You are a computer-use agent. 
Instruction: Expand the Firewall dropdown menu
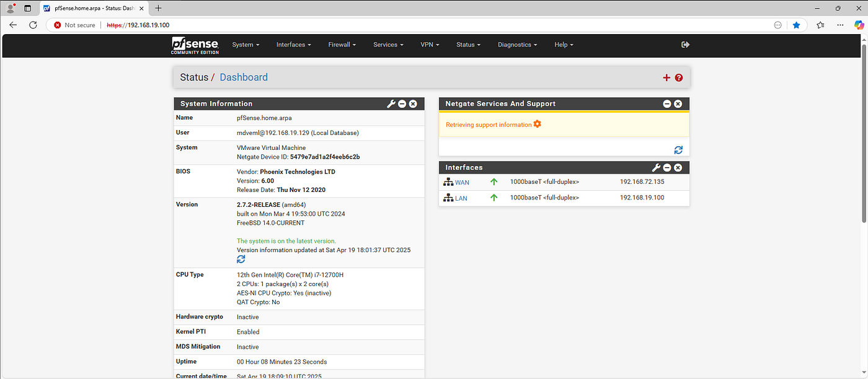(x=342, y=45)
